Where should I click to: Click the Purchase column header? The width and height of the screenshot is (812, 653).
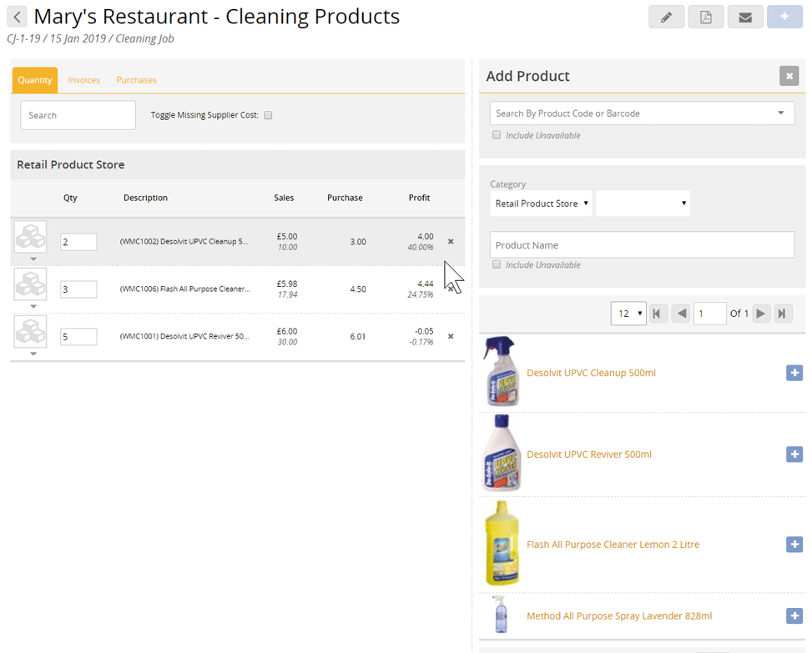click(x=345, y=198)
